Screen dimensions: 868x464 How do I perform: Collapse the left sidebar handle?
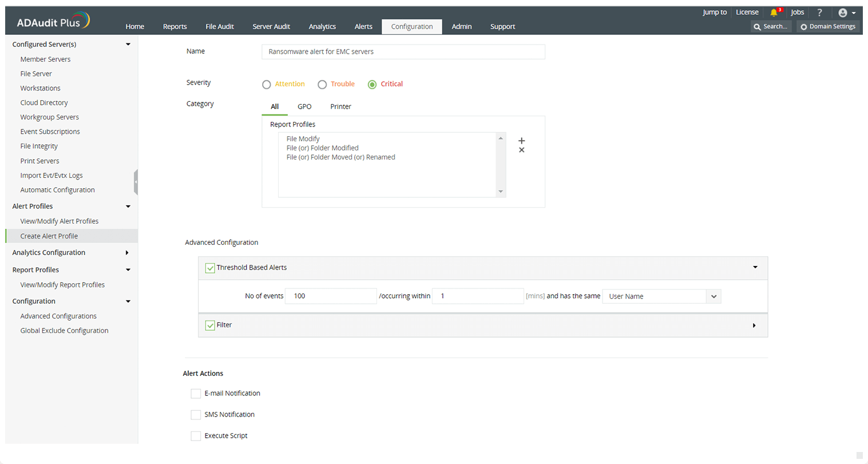(136, 182)
